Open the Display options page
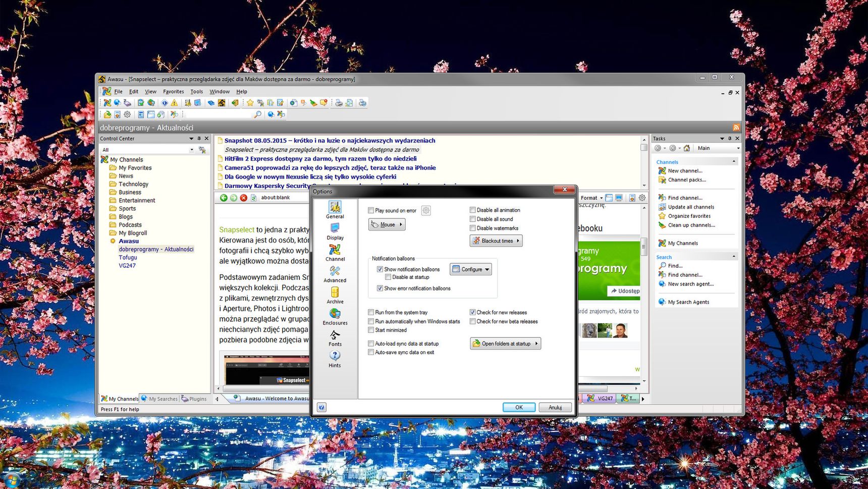Image resolution: width=868 pixels, height=489 pixels. tap(335, 231)
